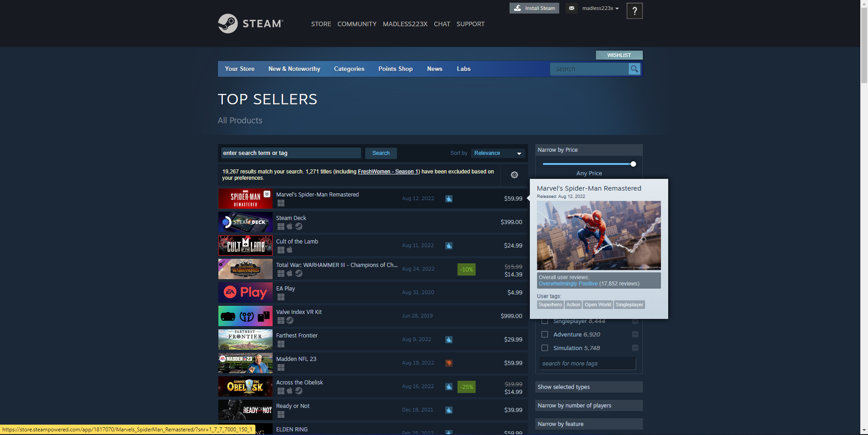Check the Adventure tag checkbox
The width and height of the screenshot is (868, 435).
click(545, 335)
